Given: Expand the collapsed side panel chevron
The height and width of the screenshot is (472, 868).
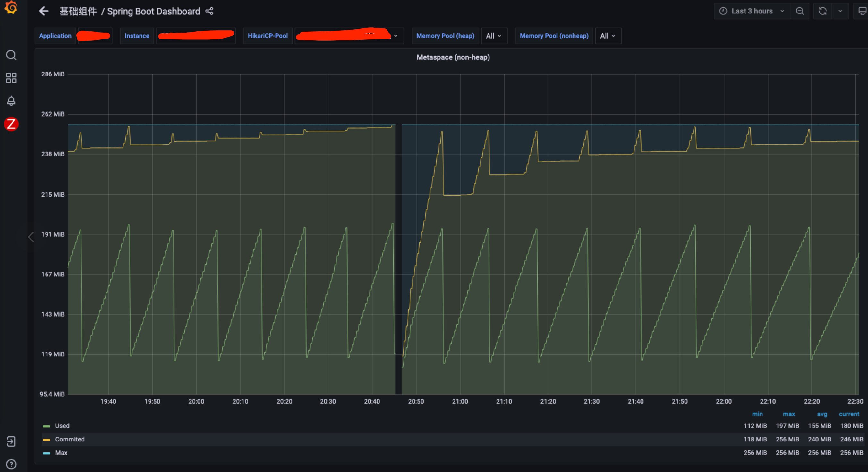Looking at the screenshot, I should 31,237.
